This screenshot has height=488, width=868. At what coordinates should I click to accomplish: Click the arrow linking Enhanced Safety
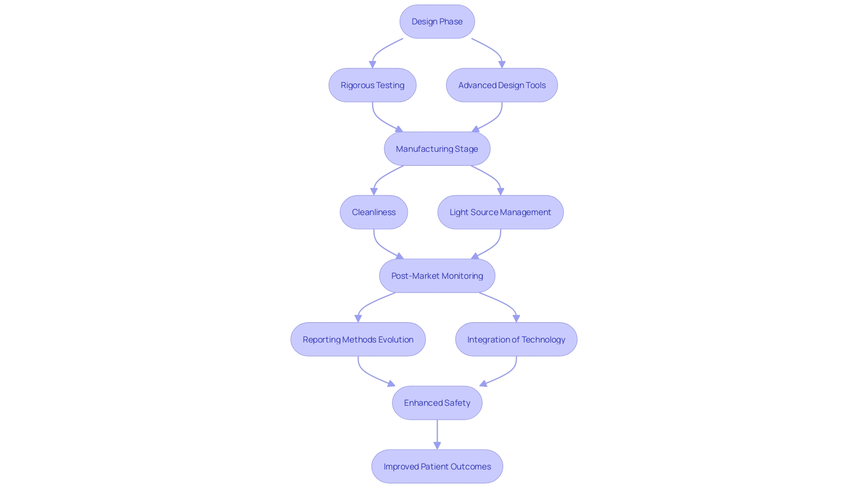(437, 434)
